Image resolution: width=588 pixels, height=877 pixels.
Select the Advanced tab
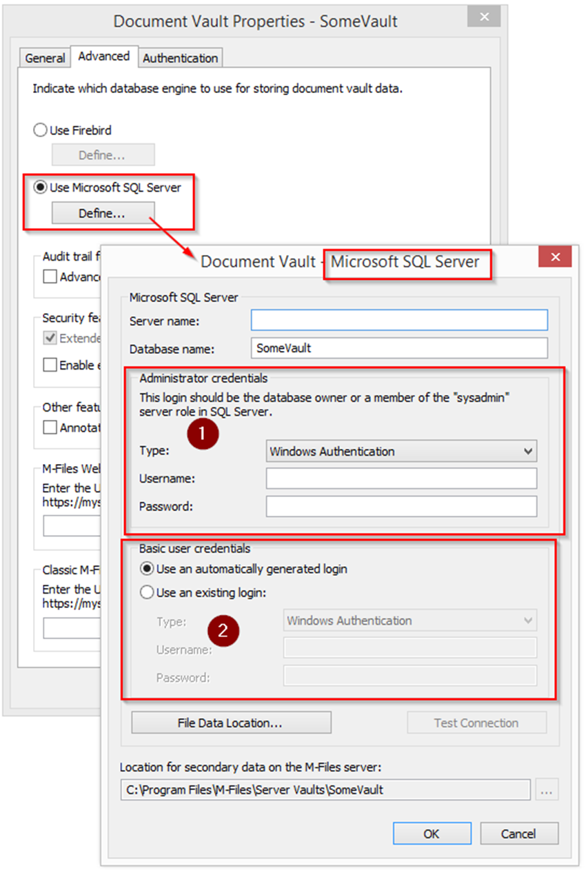point(104,57)
